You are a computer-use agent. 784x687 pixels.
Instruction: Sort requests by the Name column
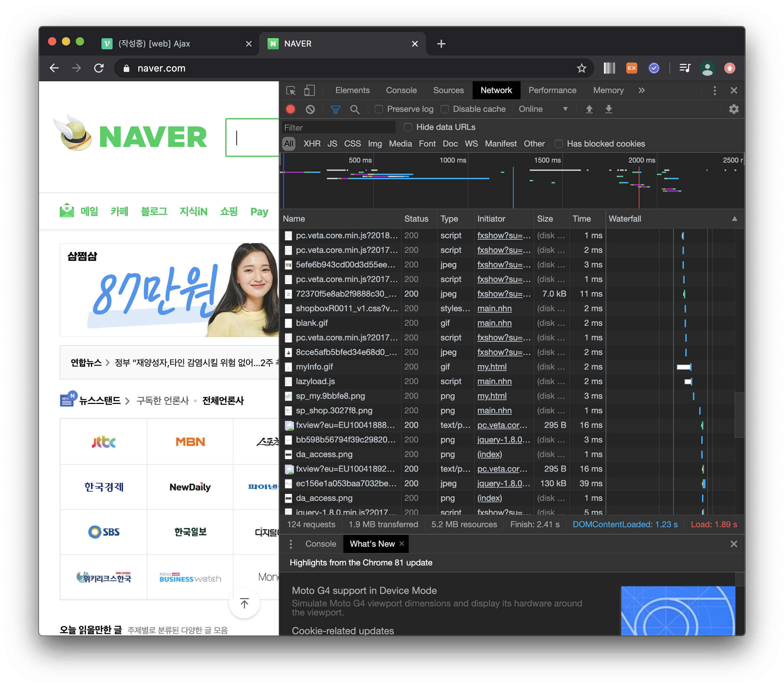341,219
